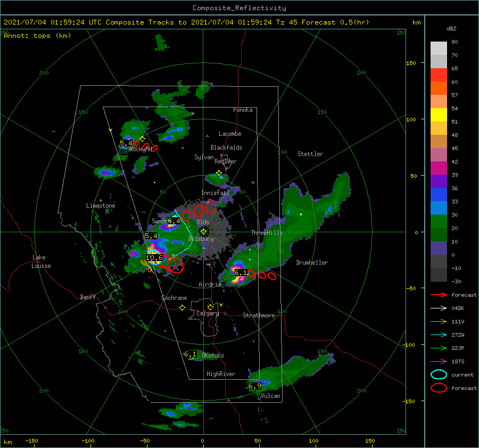479x448 pixels.
Task: Select the Ponoka city label
Action: pos(243,110)
